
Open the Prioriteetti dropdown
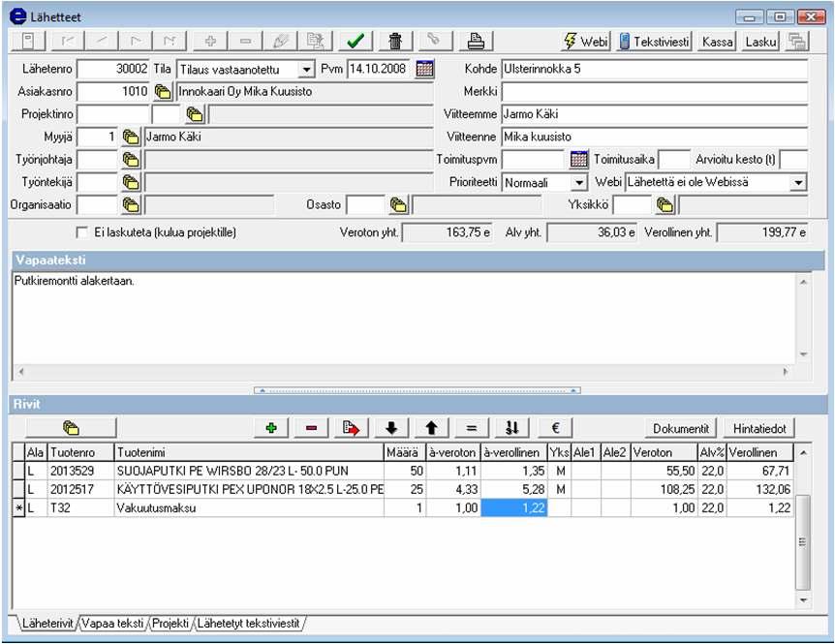coord(579,183)
